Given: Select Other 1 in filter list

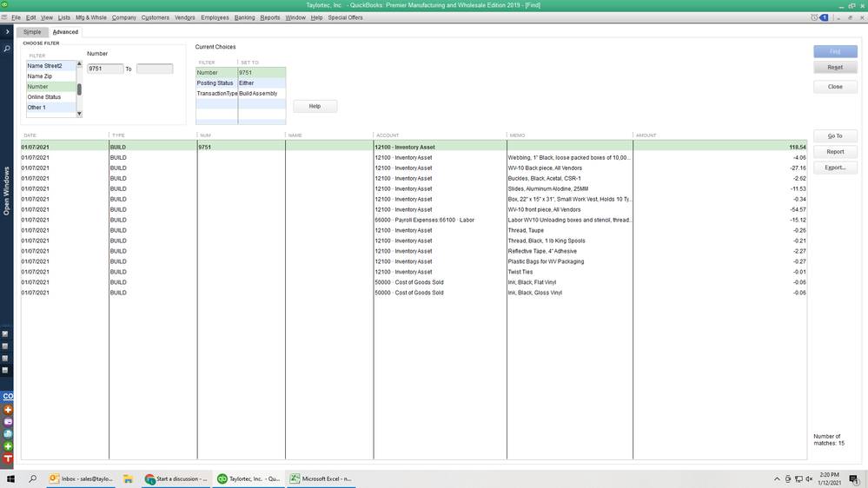Looking at the screenshot, I should point(51,108).
